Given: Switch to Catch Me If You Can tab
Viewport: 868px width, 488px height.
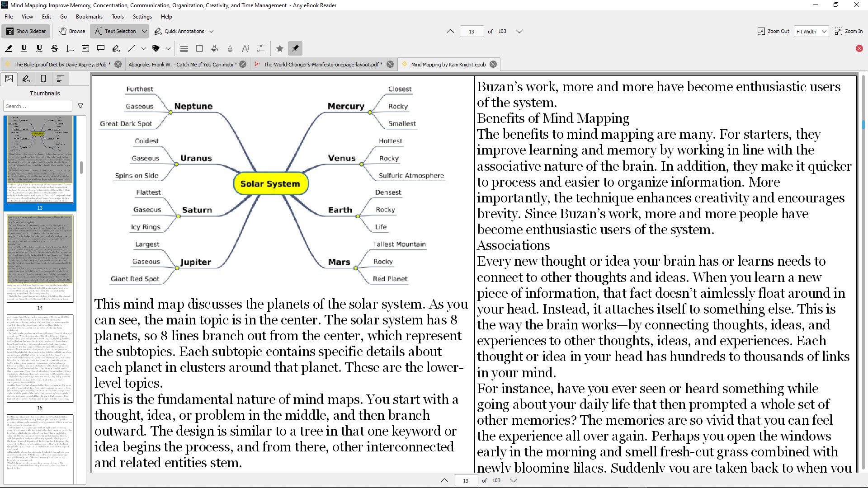Looking at the screenshot, I should (x=182, y=64).
